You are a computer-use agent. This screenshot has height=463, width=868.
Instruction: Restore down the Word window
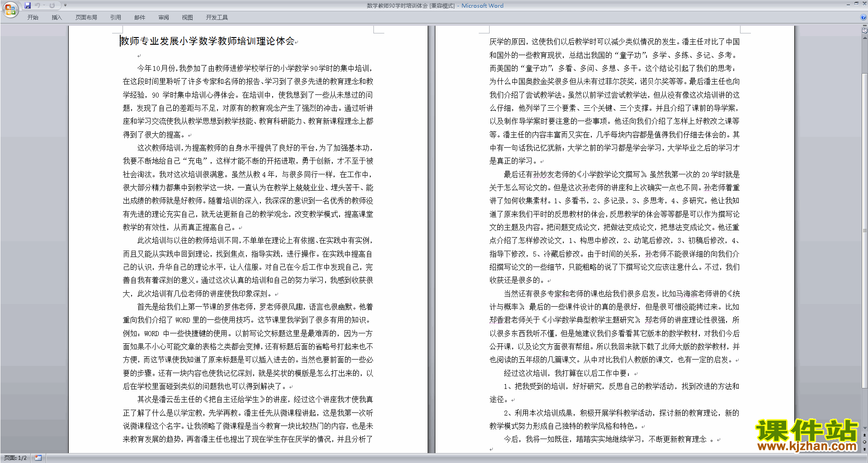(x=856, y=4)
